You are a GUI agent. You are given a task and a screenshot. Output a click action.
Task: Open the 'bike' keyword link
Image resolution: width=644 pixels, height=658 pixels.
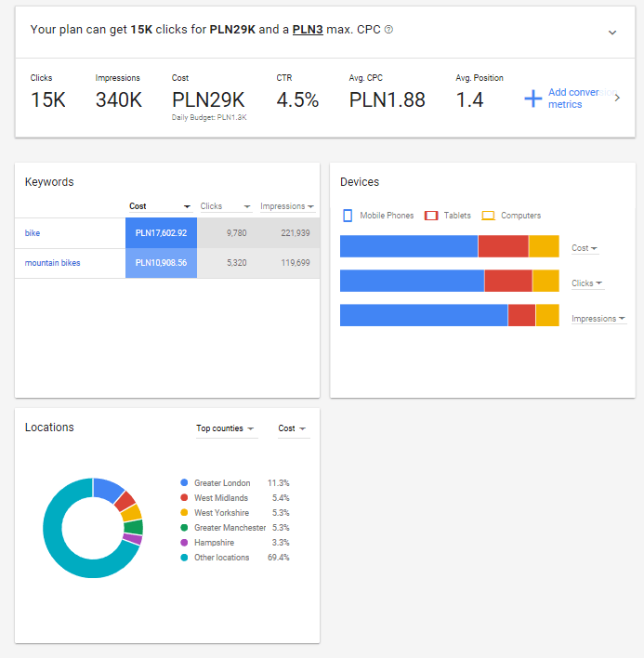pyautogui.click(x=33, y=233)
